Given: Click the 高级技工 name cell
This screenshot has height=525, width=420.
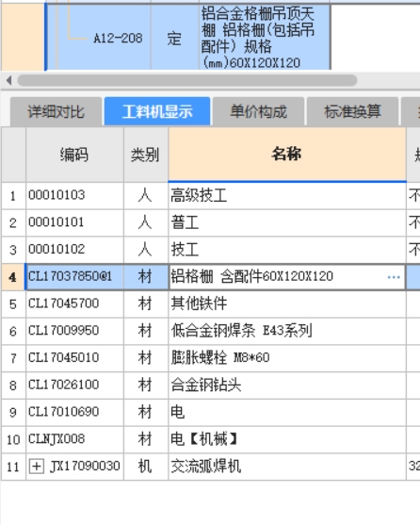Looking at the screenshot, I should coord(287,195).
